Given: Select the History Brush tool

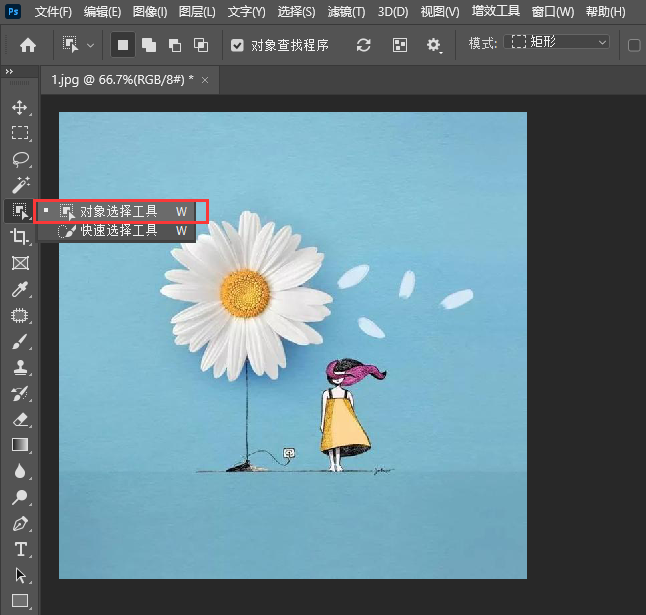Looking at the screenshot, I should click(20, 393).
